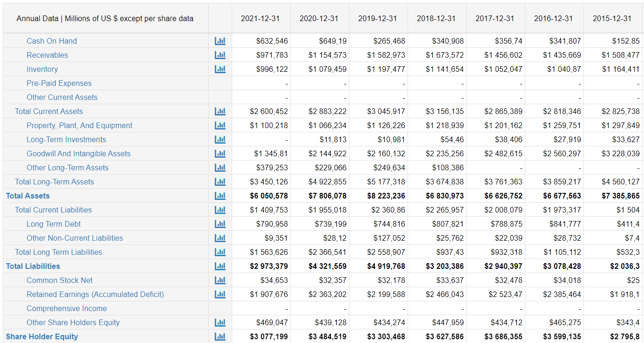Select the chart icon for Total Current Assets
Image resolution: width=644 pixels, height=343 pixels.
point(220,111)
